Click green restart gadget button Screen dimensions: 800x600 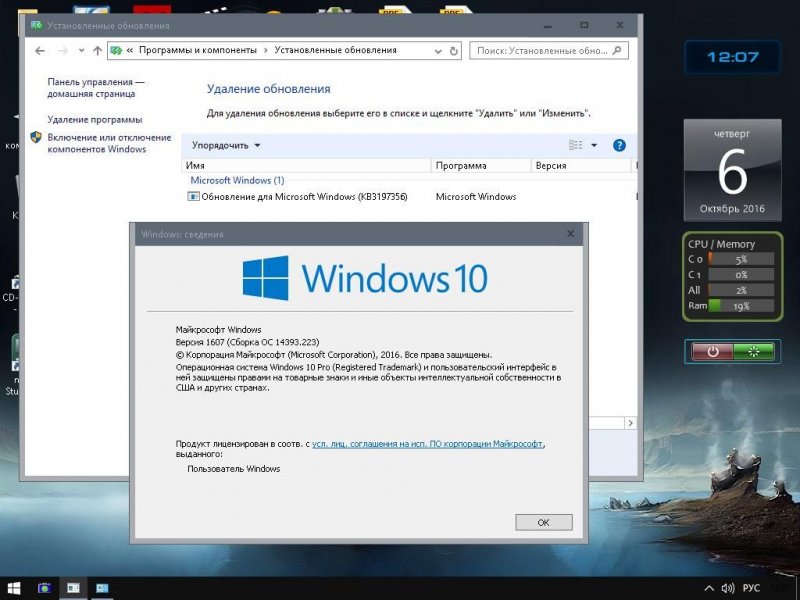pos(754,352)
